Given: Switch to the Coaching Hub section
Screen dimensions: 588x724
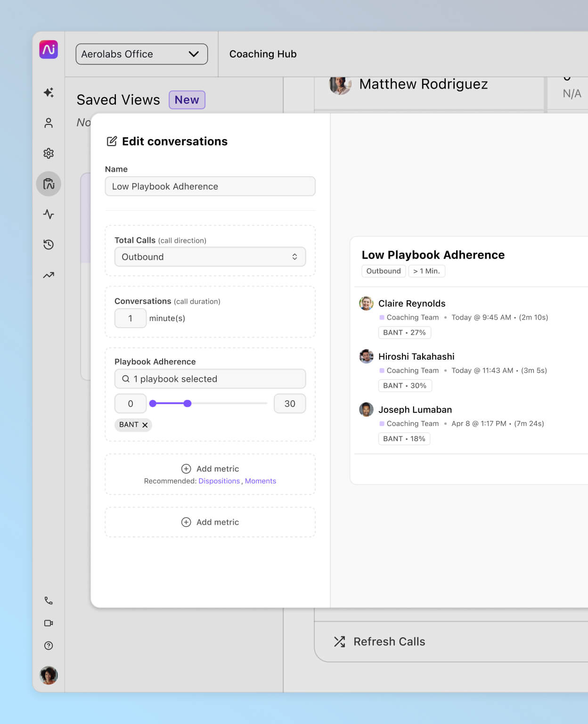Looking at the screenshot, I should [262, 54].
